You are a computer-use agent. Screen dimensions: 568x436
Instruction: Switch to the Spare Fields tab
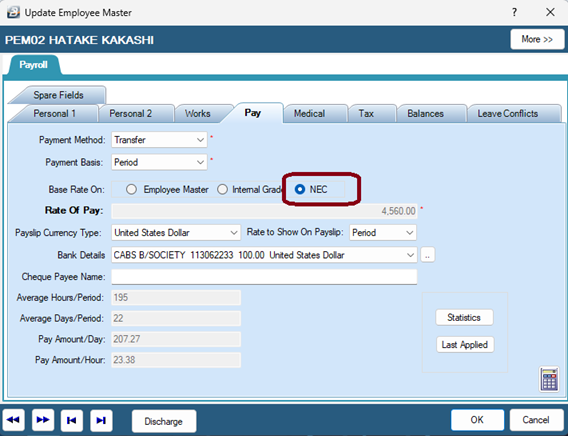click(58, 95)
